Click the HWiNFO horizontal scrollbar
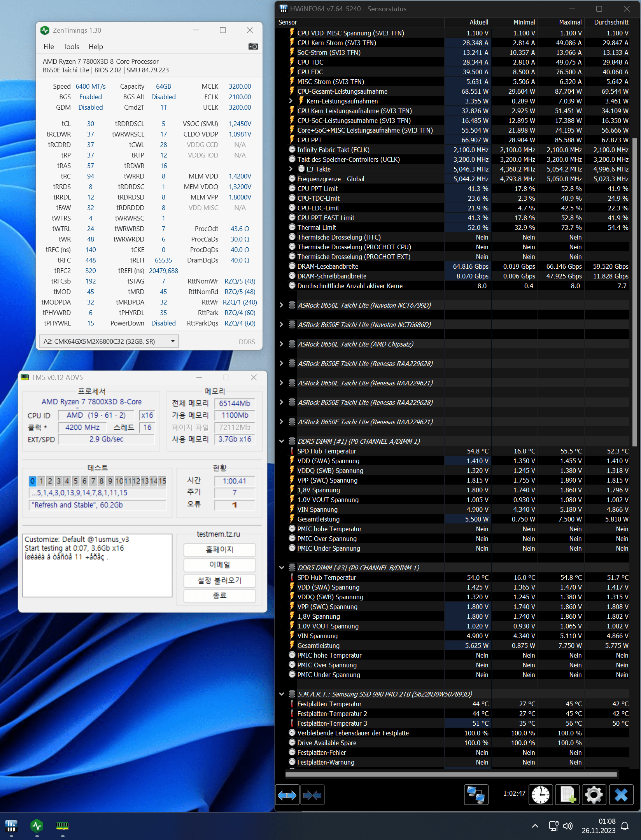The height and width of the screenshot is (840, 641). tap(451, 774)
